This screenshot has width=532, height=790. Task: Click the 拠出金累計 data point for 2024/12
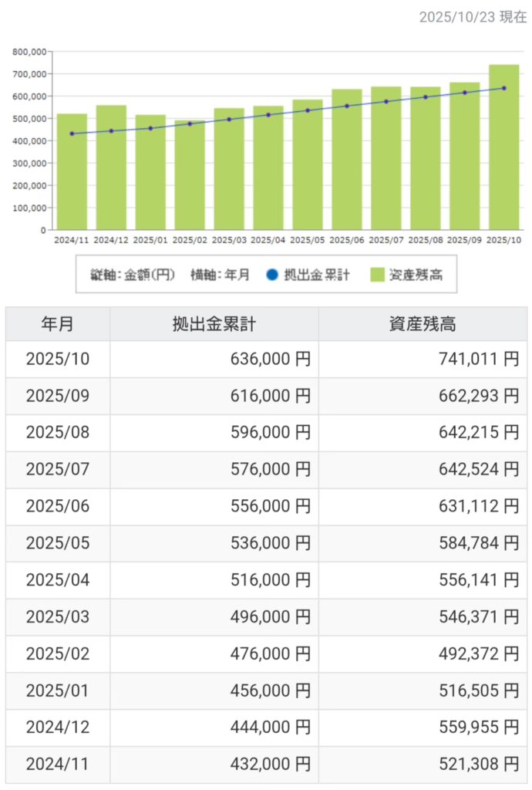111,131
